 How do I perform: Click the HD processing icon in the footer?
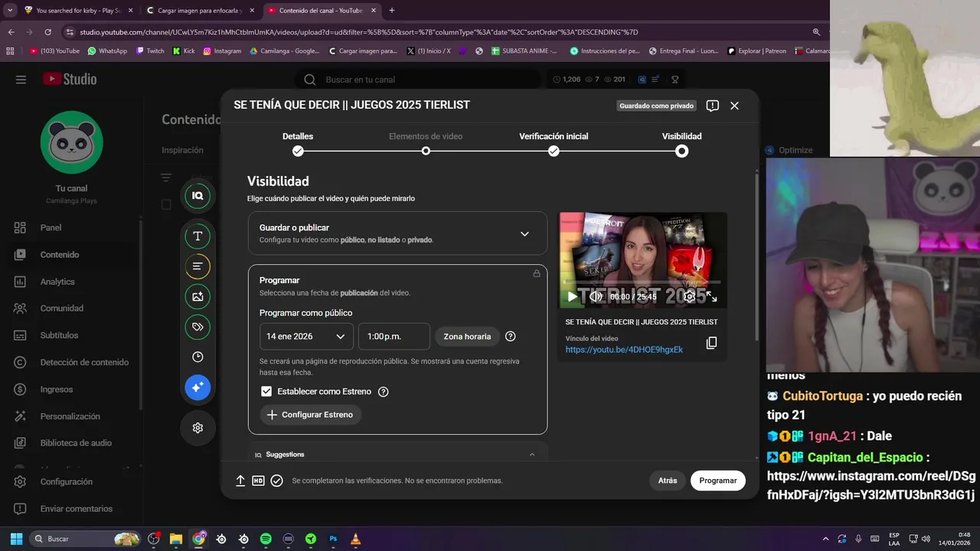point(258,481)
